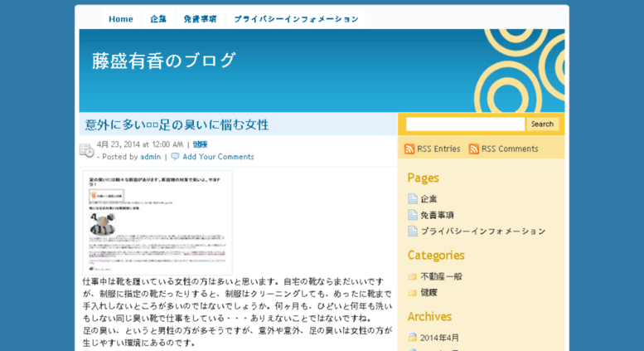This screenshot has height=351, width=644.
Task: Click the RSS Entries feed icon
Action: tap(409, 149)
